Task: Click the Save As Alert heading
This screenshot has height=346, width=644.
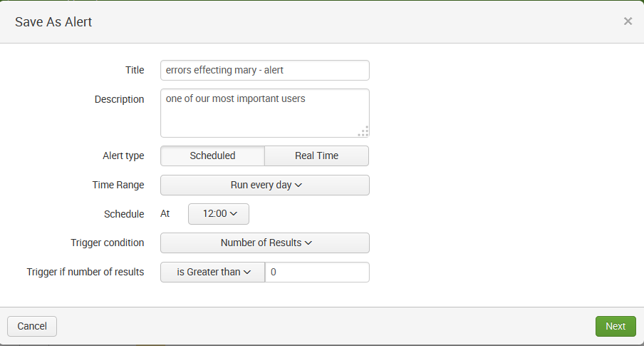Action: tap(53, 22)
